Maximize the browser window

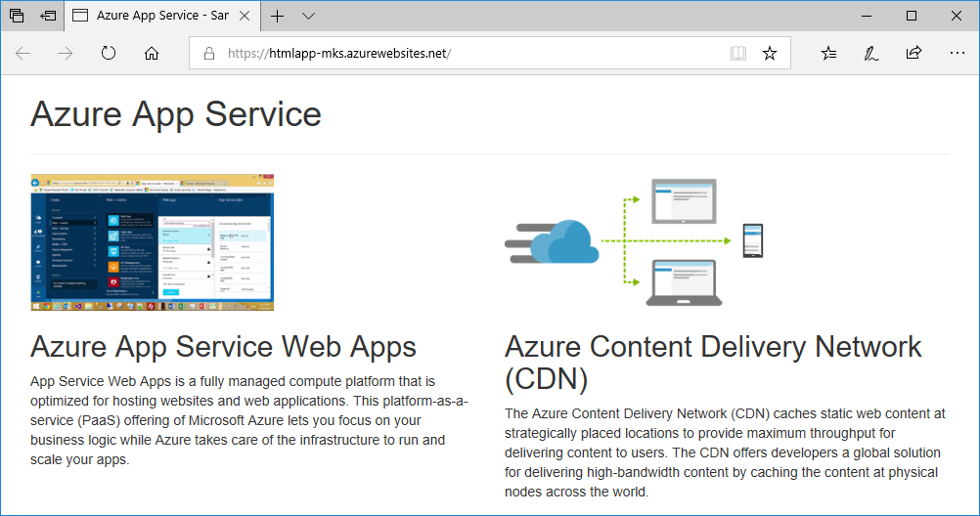coord(912,16)
